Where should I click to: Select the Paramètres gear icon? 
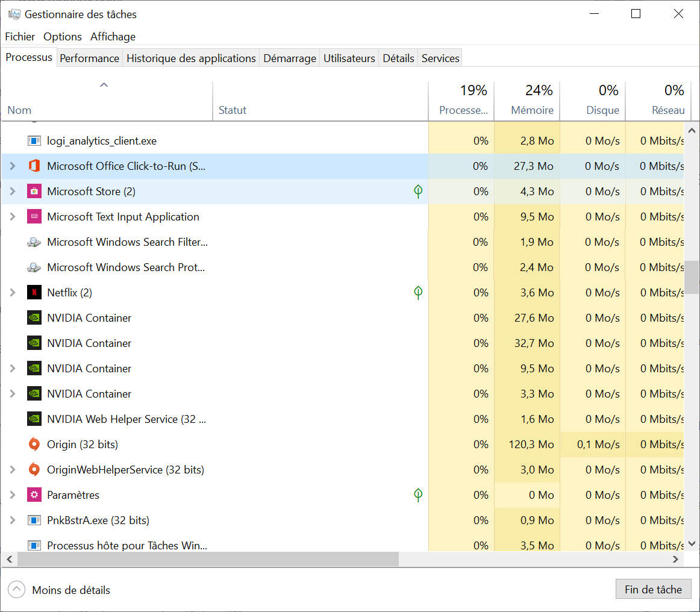click(34, 495)
